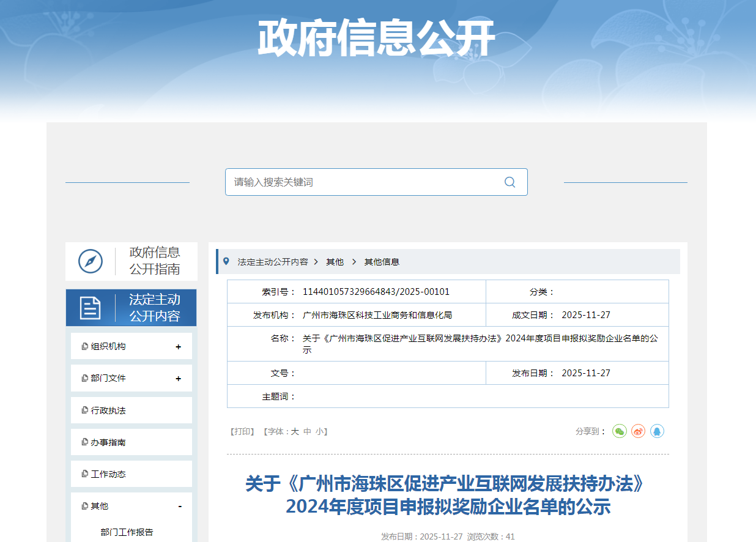Open 办事指南 in sidebar menu
The image size is (756, 542).
click(108, 442)
